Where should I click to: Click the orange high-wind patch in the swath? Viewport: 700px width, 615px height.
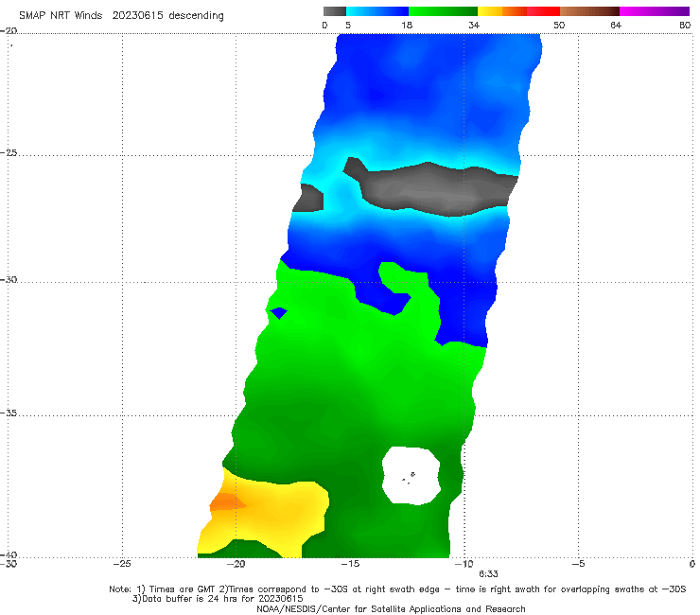click(227, 502)
